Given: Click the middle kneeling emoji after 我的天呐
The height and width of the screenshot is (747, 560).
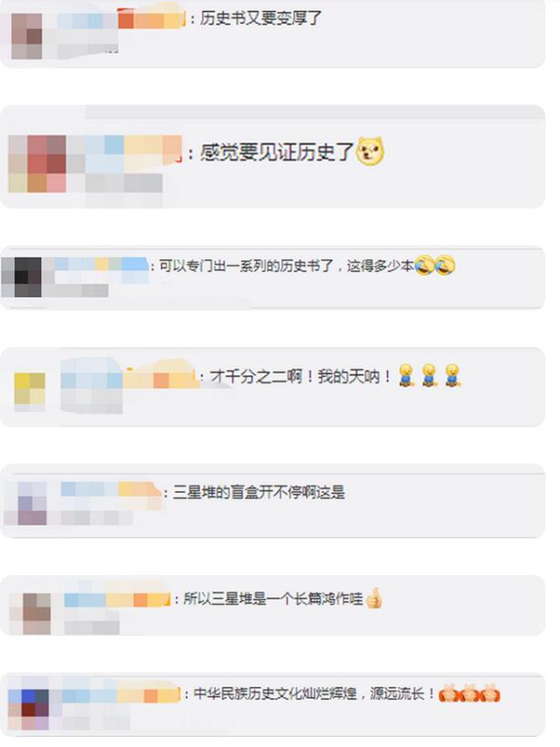Looking at the screenshot, I should click(x=430, y=375).
